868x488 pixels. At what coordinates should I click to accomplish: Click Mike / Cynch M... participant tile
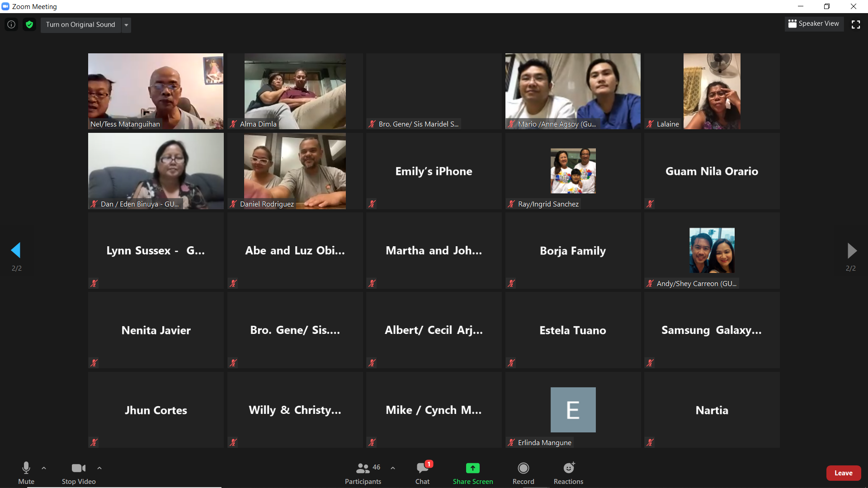click(x=434, y=410)
